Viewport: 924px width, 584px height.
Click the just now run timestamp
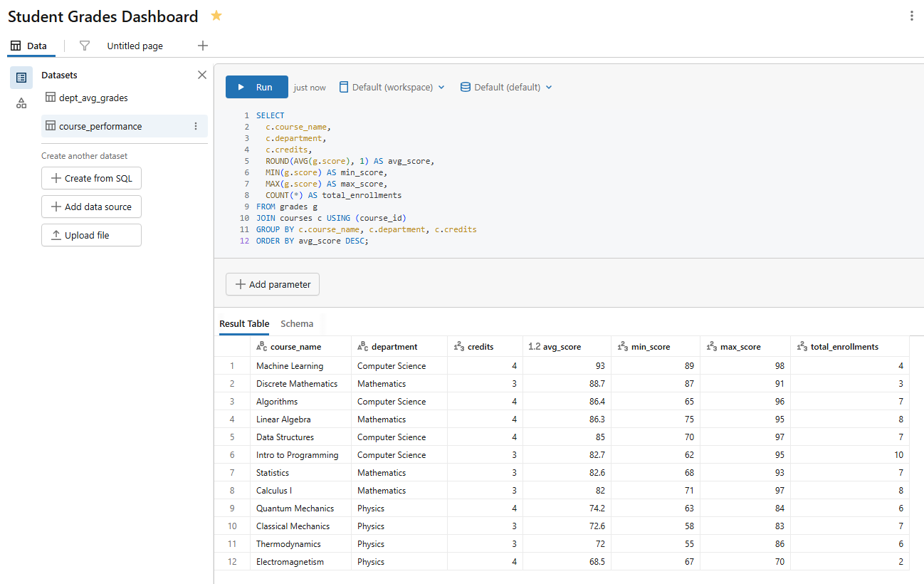[x=310, y=88]
